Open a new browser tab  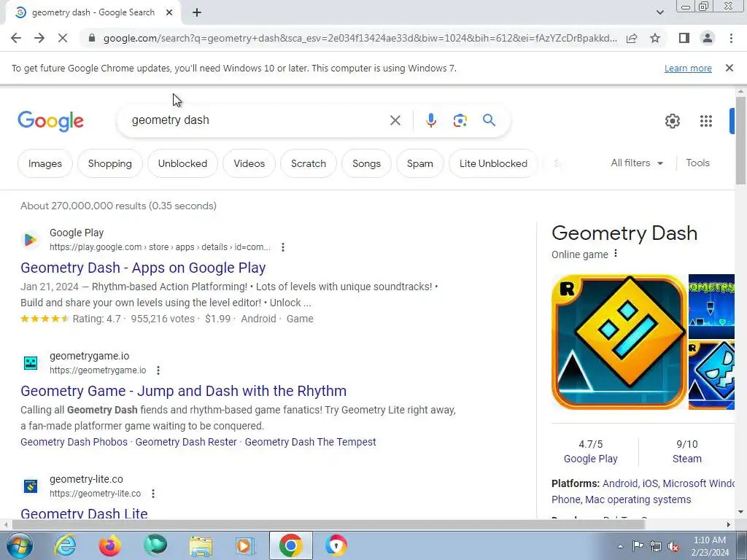coord(197,13)
